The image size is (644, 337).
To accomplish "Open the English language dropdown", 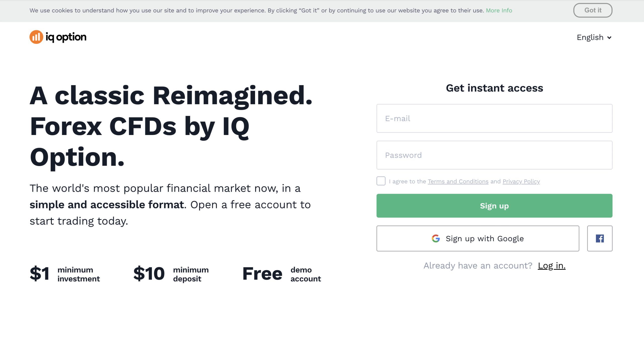I will tap(594, 37).
